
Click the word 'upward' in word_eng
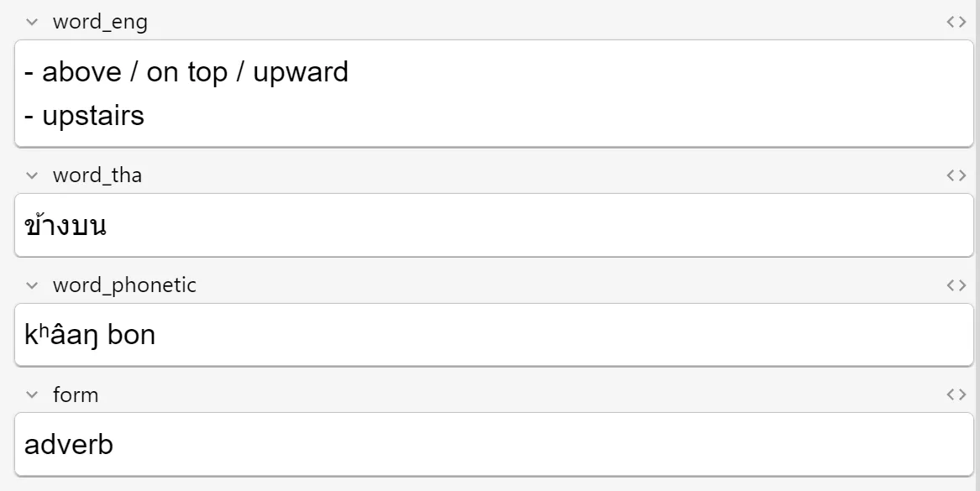pyautogui.click(x=301, y=72)
